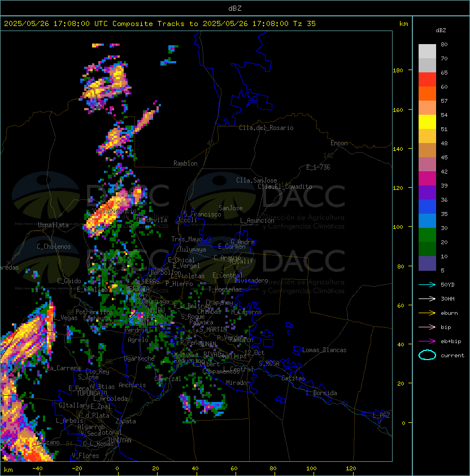
Task: Click the 'Catitas' map label
Action: coord(293,378)
